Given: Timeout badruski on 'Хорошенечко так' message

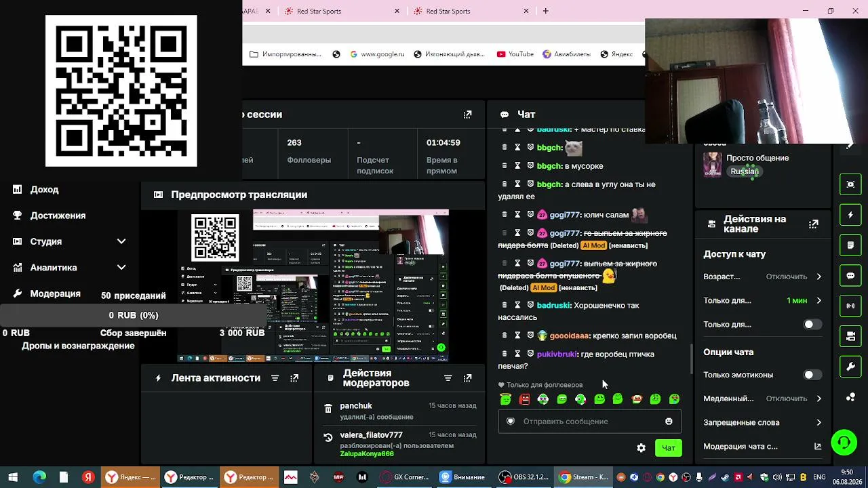Looking at the screenshot, I should click(x=517, y=305).
